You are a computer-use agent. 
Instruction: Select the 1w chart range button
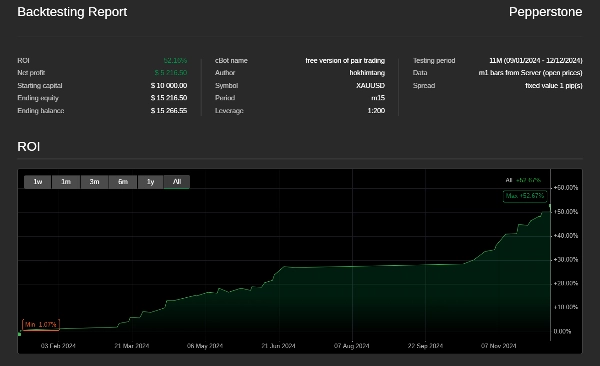click(38, 182)
